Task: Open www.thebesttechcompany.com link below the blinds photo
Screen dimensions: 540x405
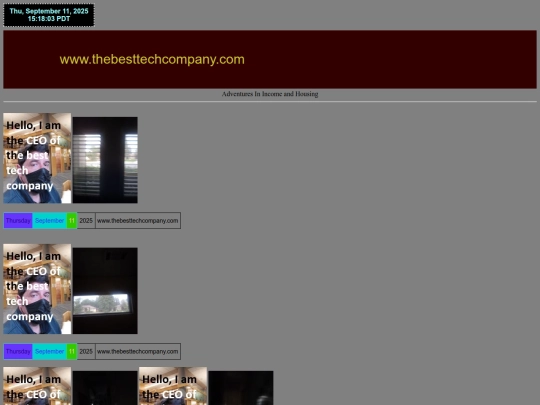Action: click(x=138, y=220)
